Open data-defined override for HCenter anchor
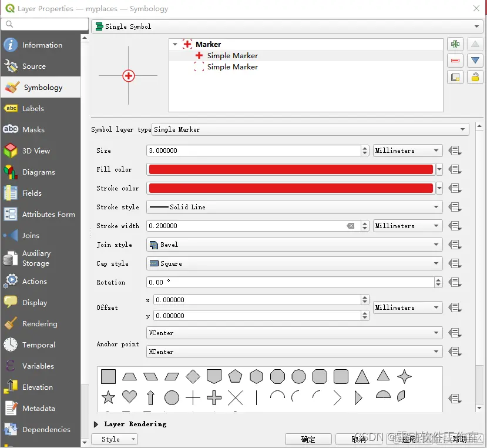Screen dimensions: 487x448 coord(455,352)
